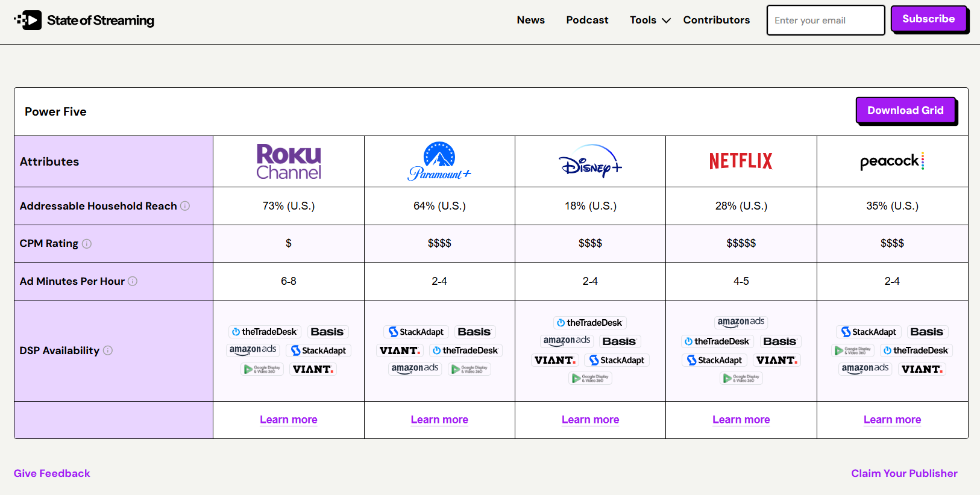Click Google Display & Video 360 in Disney+ column

(591, 378)
